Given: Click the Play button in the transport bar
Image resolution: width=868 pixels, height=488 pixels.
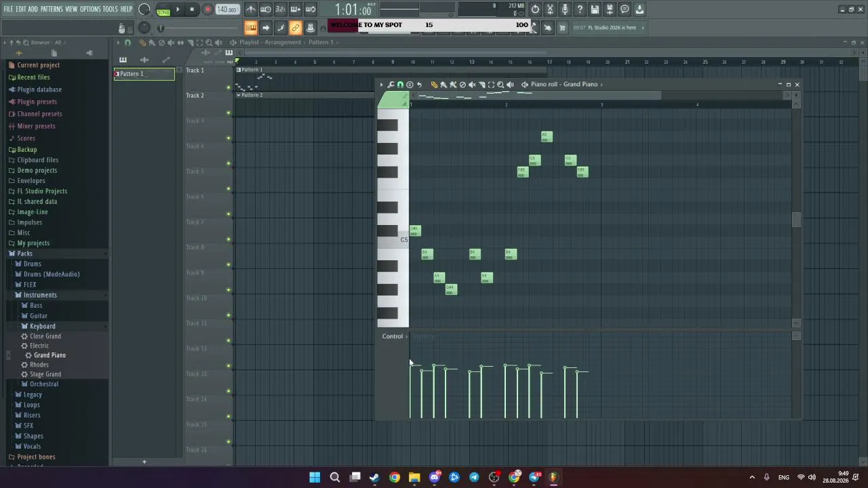Looking at the screenshot, I should click(x=178, y=9).
